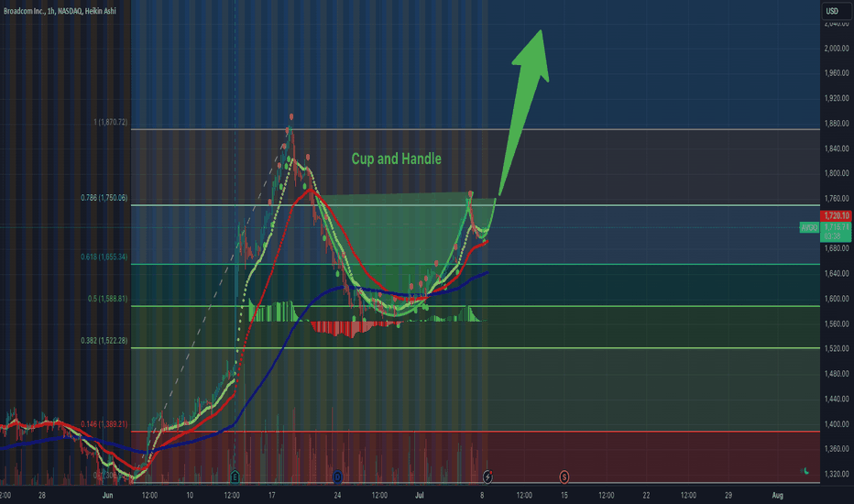Click the '15' date on the time axis

[564, 495]
